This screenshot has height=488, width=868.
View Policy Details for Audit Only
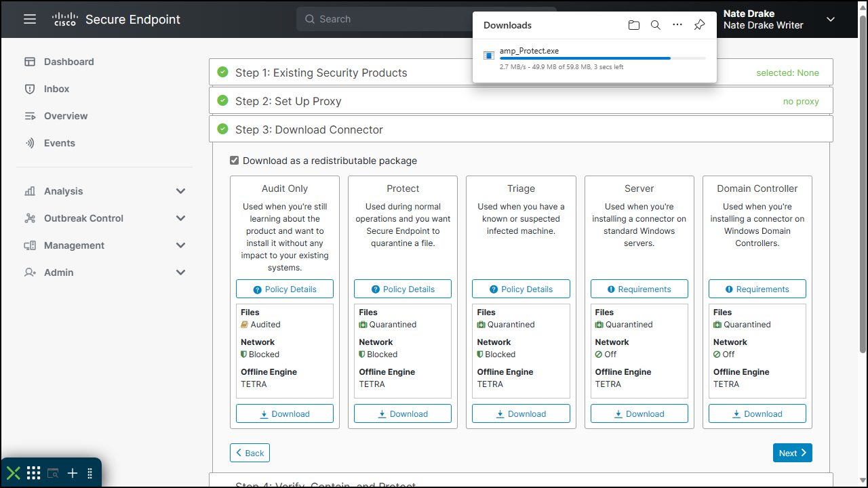pos(285,289)
